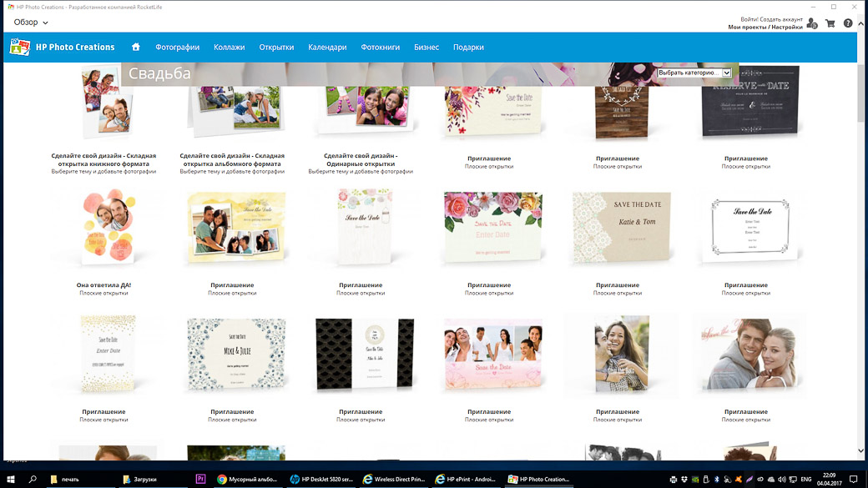The height and width of the screenshot is (488, 868).
Task: Open the Календари menu
Action: [x=327, y=47]
